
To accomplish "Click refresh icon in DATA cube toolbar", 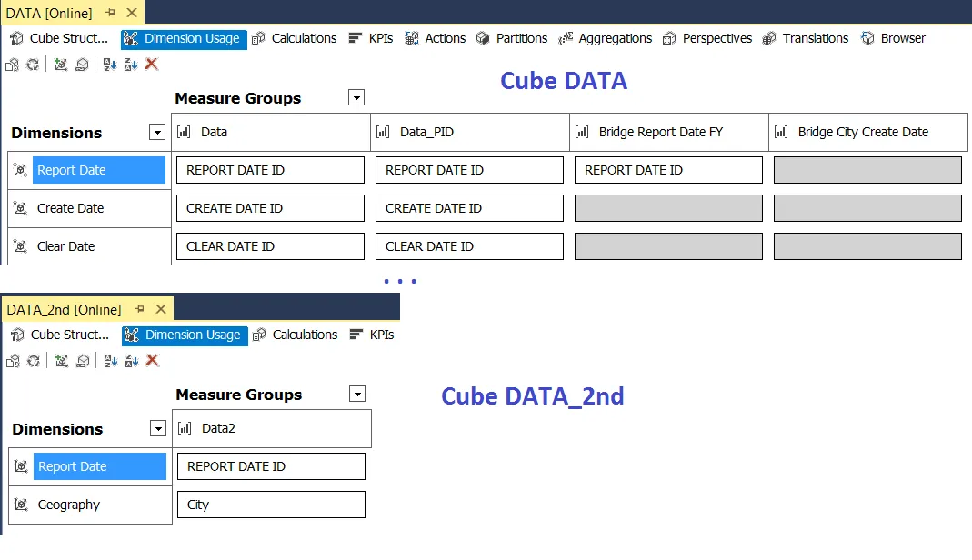I will pyautogui.click(x=33, y=64).
